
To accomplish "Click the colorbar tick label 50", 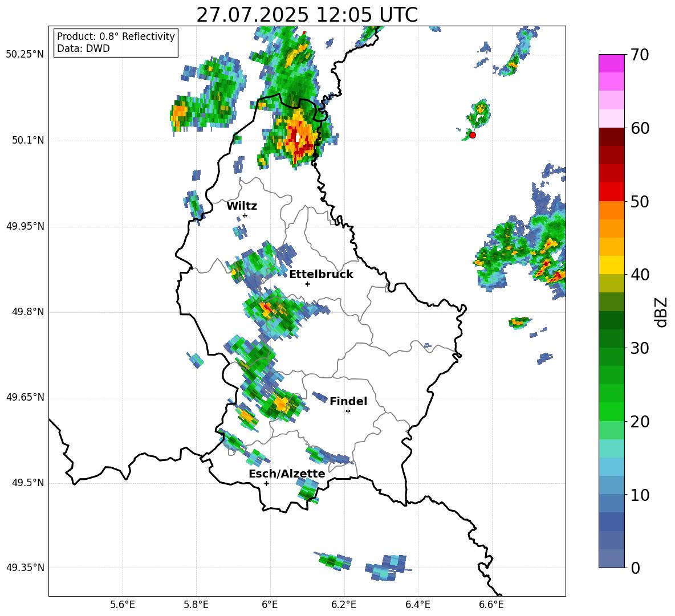I will 640,201.
